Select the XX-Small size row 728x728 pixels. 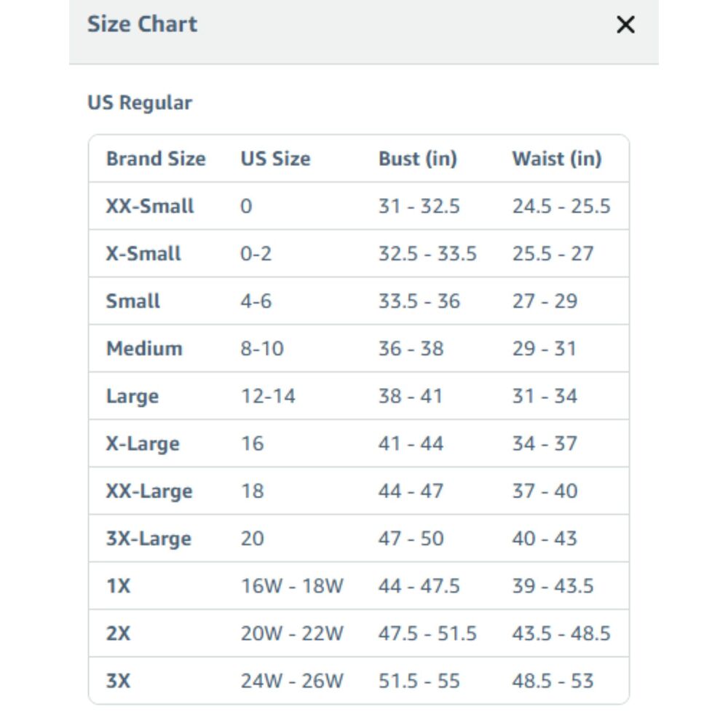pyautogui.click(x=359, y=206)
